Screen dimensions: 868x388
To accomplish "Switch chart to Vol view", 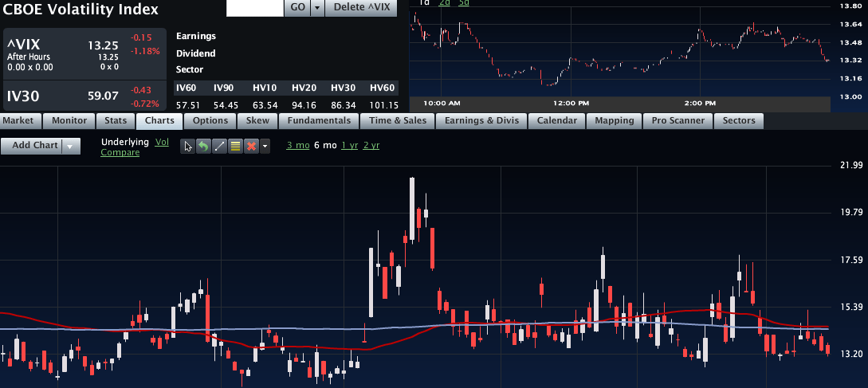I will [162, 141].
